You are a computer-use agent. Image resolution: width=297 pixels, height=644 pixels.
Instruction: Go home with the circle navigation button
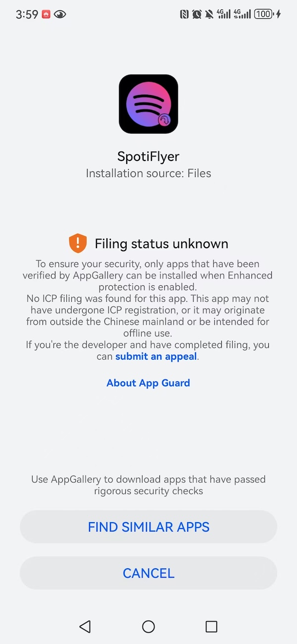click(148, 627)
